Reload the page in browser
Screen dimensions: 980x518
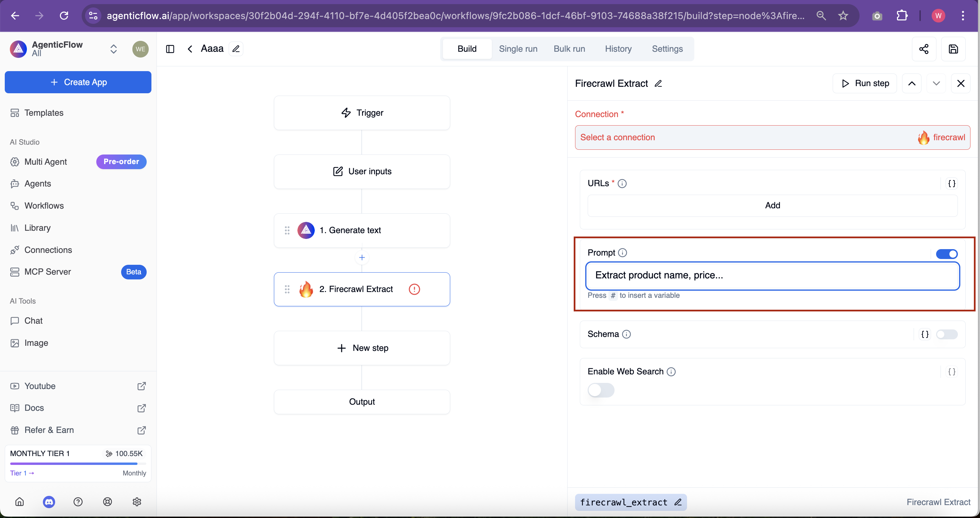pyautogui.click(x=64, y=16)
